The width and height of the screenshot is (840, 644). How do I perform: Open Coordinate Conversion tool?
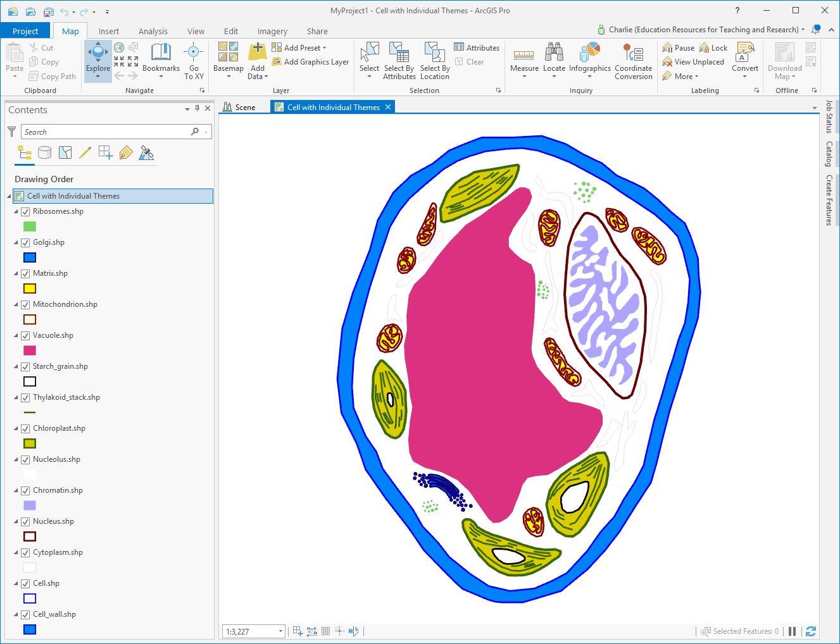[633, 55]
